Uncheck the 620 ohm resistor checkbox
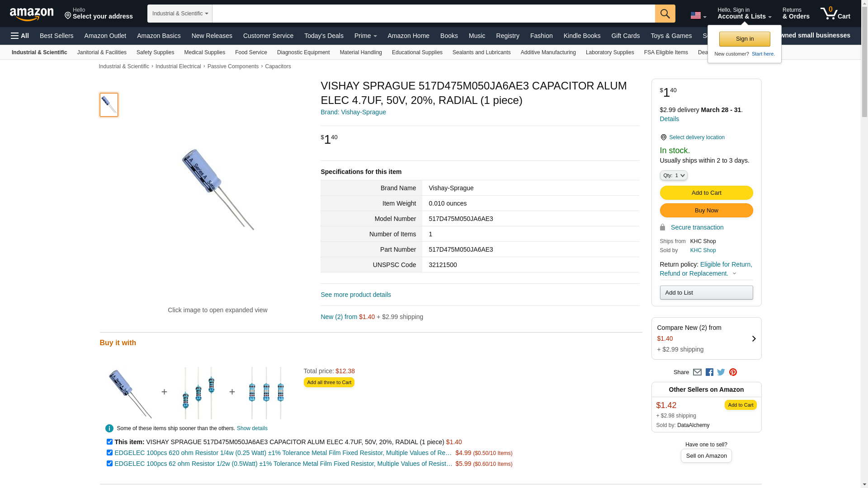868x488 pixels. 109,453
